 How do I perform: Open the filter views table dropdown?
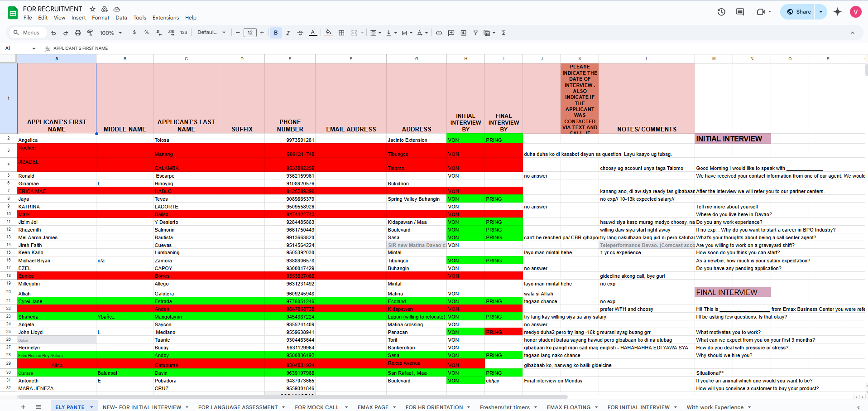point(489,33)
